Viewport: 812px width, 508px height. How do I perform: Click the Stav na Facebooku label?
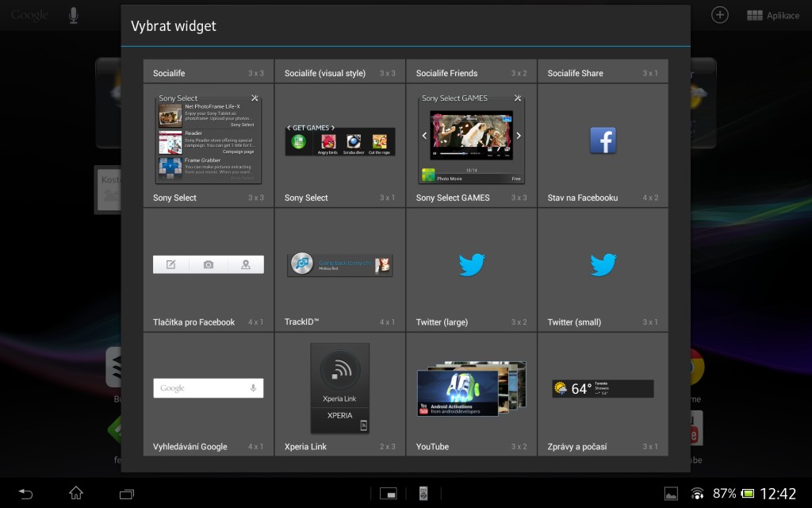point(583,198)
